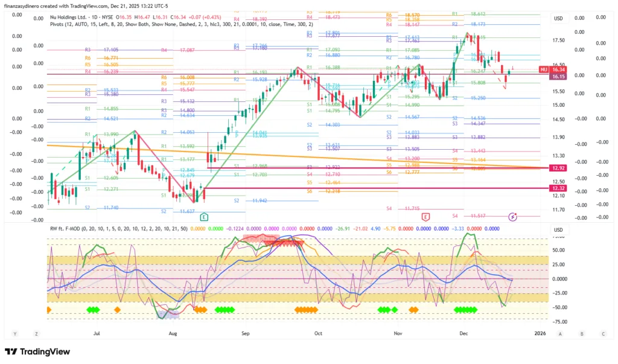Click the red 12.32 price level label
The image size is (618, 364).
tap(558, 188)
